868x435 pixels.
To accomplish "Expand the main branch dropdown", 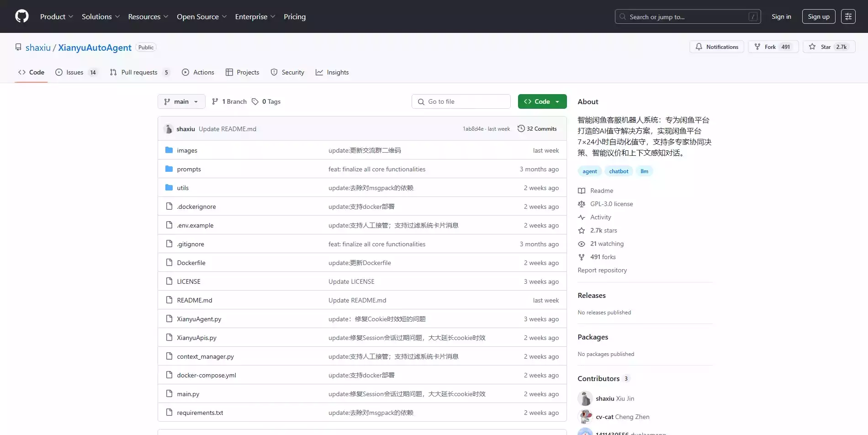I will (x=181, y=101).
